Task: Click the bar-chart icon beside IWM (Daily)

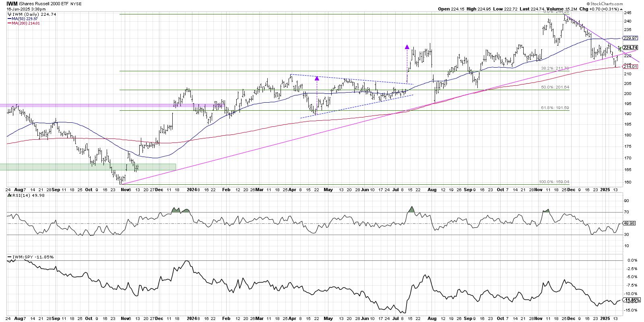Action: [9, 14]
